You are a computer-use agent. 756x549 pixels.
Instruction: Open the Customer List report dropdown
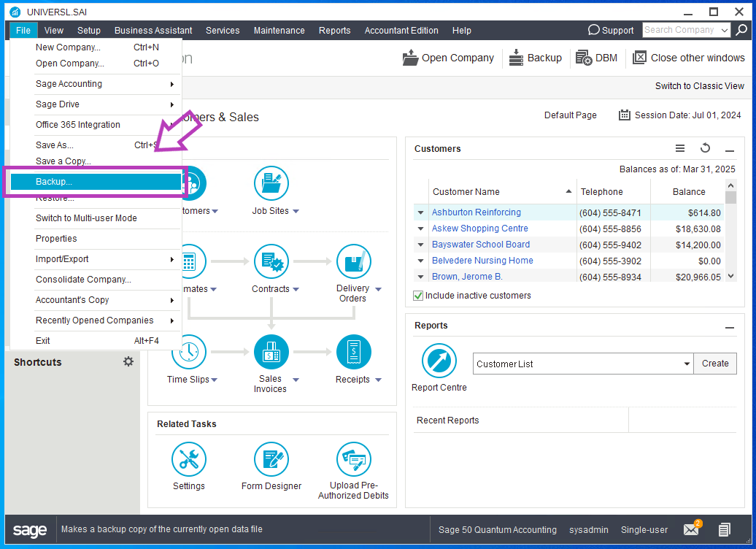pos(687,364)
